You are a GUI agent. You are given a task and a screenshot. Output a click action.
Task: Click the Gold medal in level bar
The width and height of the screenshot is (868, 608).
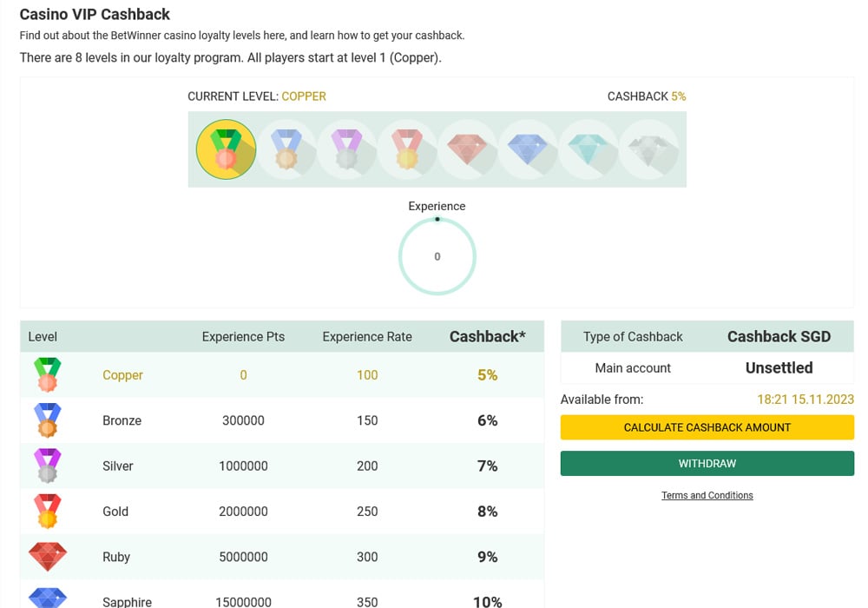407,149
